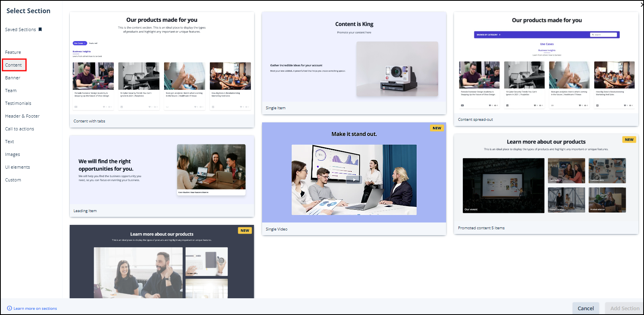This screenshot has width=644, height=315.
Task: Open the Feature category
Action: (x=13, y=52)
